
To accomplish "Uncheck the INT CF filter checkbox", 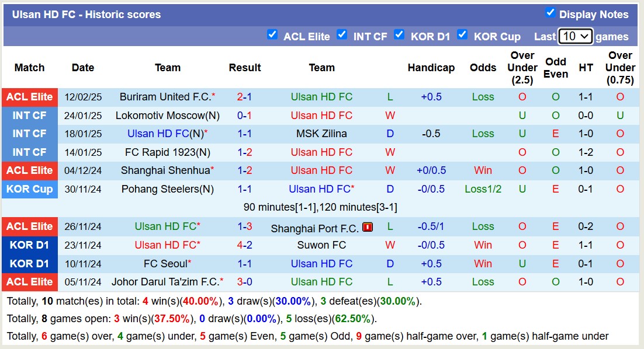I will pos(342,34).
